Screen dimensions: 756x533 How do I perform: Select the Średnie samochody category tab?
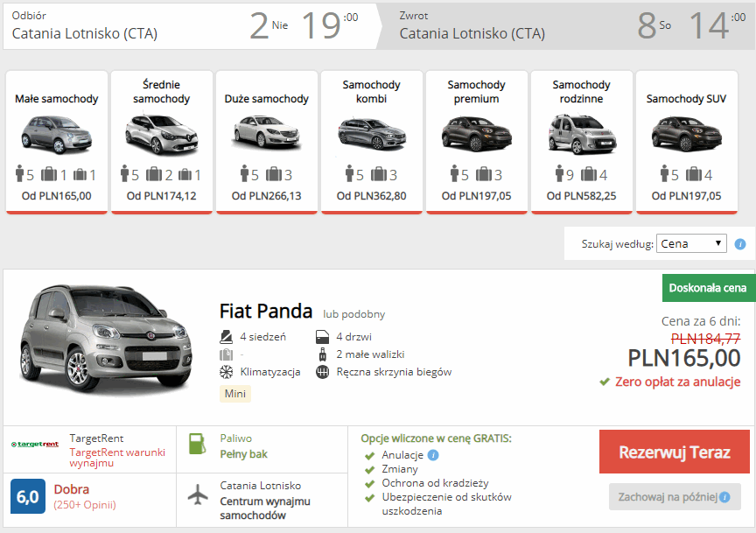(162, 143)
